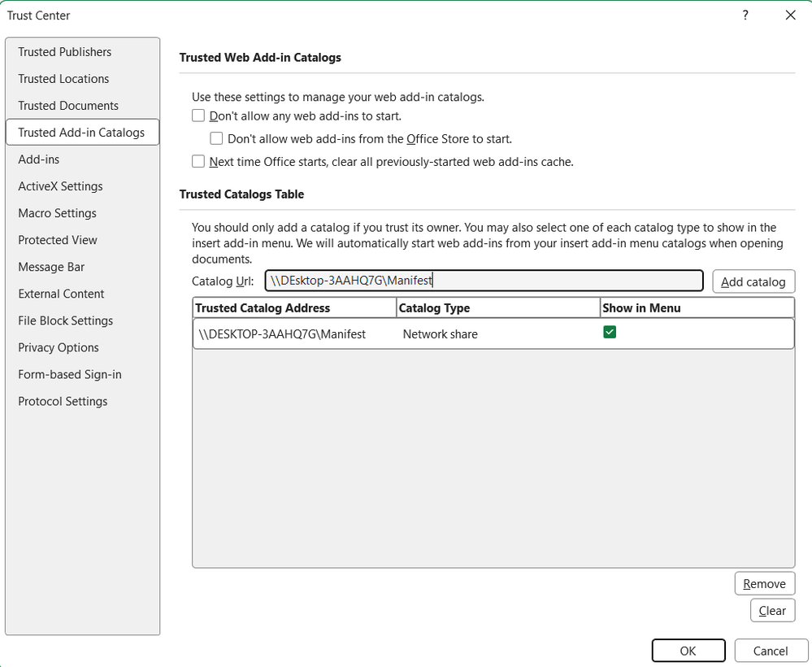Switch to Protected View settings

pos(58,240)
